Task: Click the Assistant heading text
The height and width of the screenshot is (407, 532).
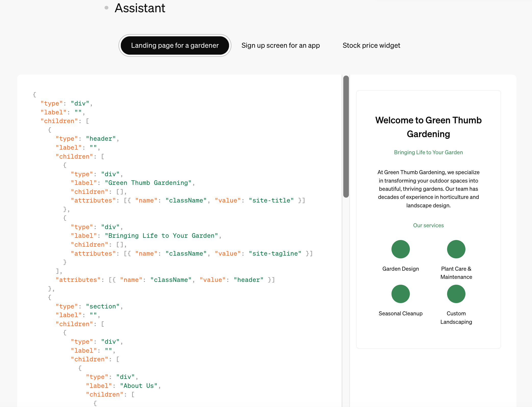Action: (x=140, y=8)
